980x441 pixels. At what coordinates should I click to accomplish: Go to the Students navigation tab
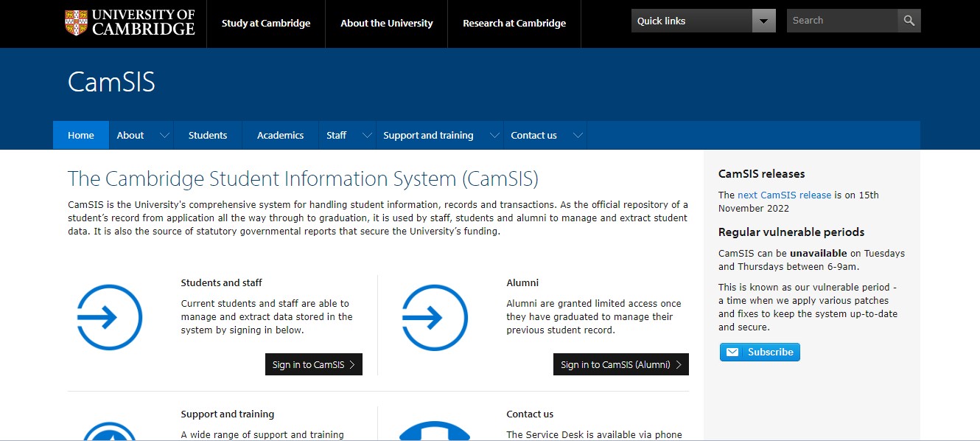(x=208, y=136)
